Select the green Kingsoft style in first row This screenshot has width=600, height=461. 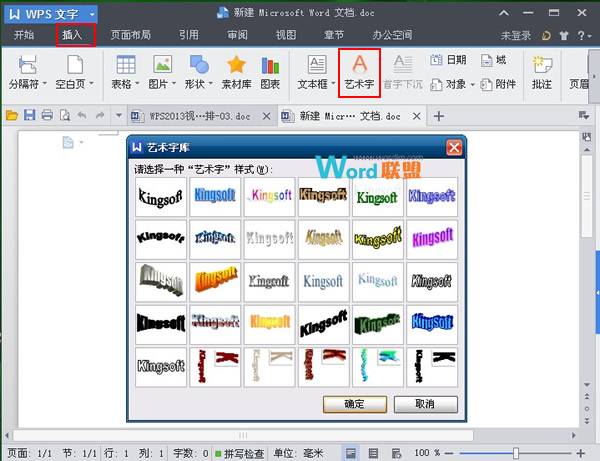click(x=378, y=197)
